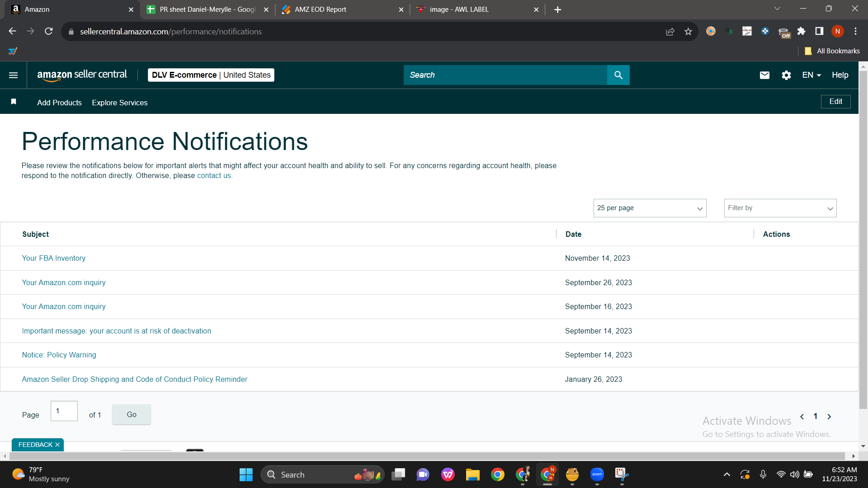Toggle the browser side panel icon

(x=819, y=31)
